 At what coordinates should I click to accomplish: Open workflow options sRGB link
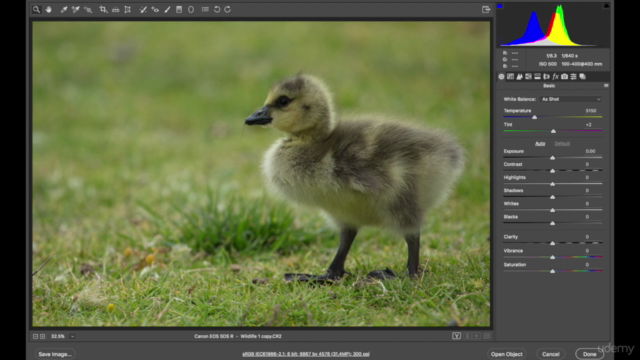point(306,354)
